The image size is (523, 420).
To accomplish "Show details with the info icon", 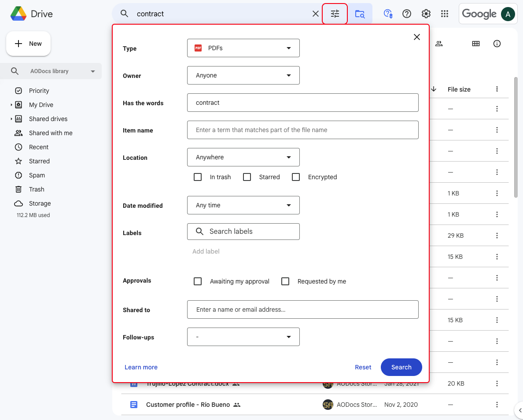I will tap(497, 44).
